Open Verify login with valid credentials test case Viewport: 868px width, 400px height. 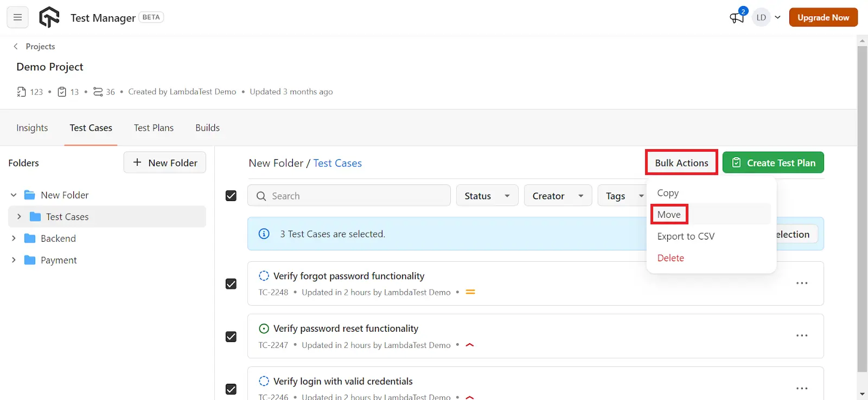(x=343, y=381)
